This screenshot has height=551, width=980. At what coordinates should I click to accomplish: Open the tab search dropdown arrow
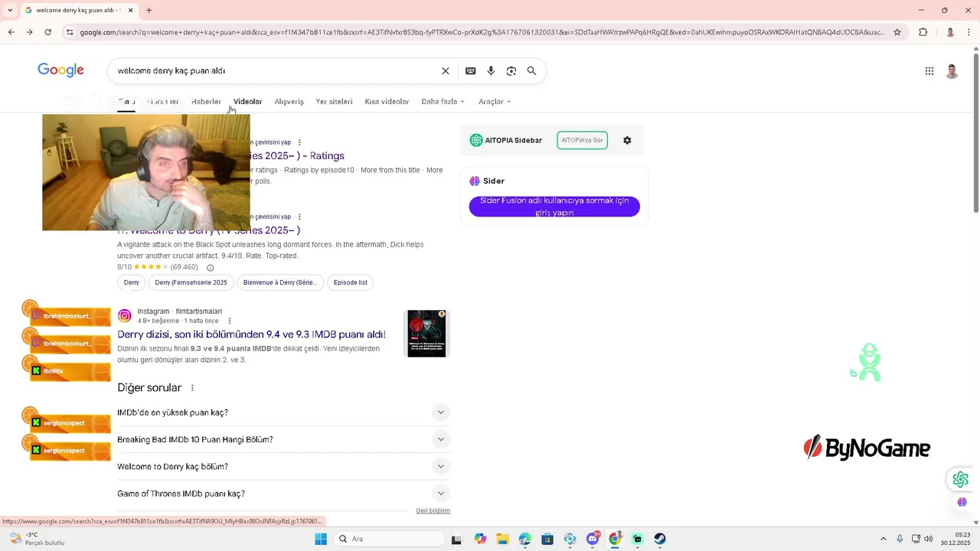pos(9,10)
